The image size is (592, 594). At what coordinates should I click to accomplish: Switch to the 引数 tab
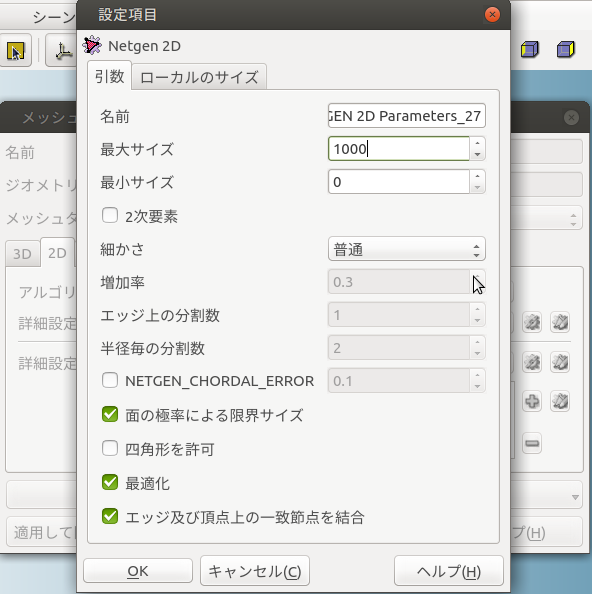(109, 77)
